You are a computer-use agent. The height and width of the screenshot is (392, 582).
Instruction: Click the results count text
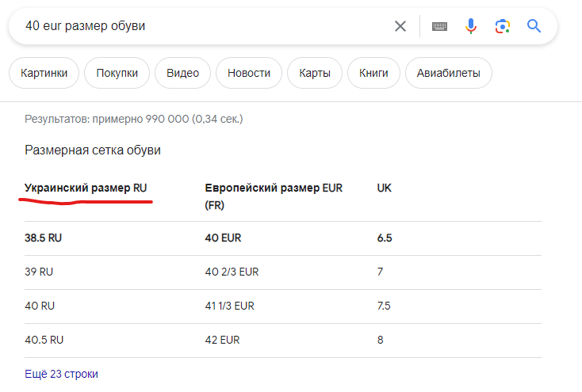click(134, 119)
